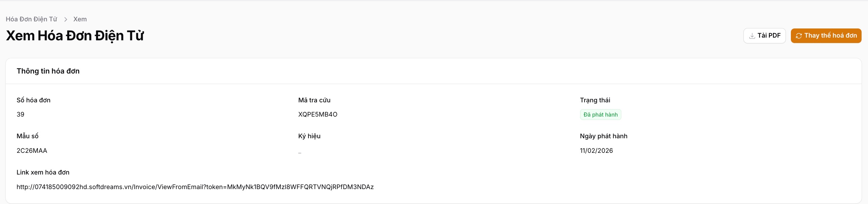Click the Link xem hóa đơn label
Screen dimensions: 868x204
(43, 172)
